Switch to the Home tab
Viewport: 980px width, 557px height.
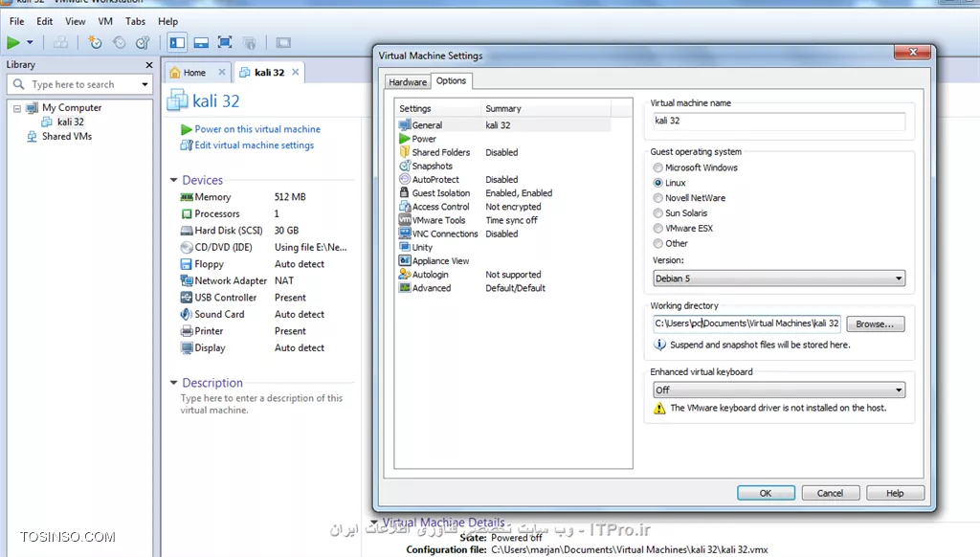194,73
